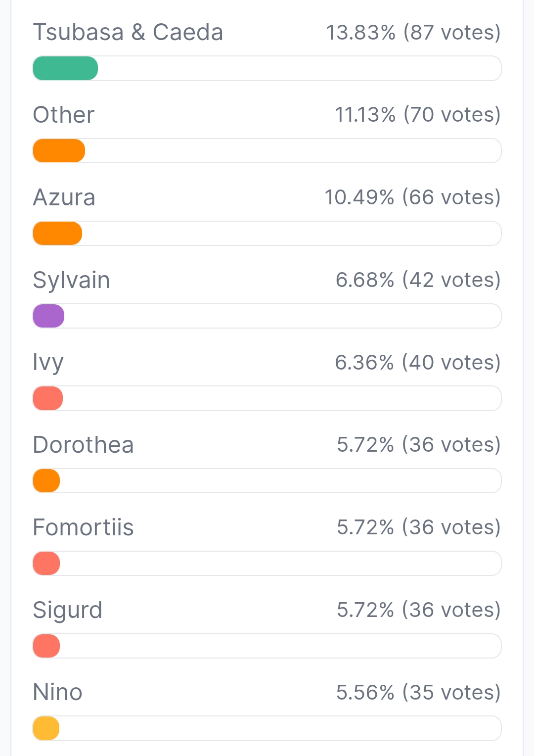This screenshot has height=756, width=534.
Task: Click the yellow Nino result bar
Action: coord(46,728)
